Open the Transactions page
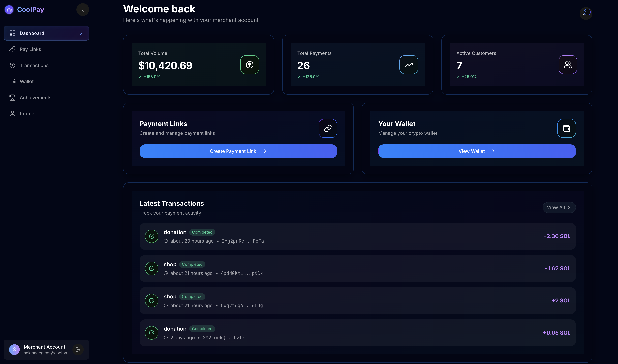This screenshot has width=618, height=364. point(46,65)
